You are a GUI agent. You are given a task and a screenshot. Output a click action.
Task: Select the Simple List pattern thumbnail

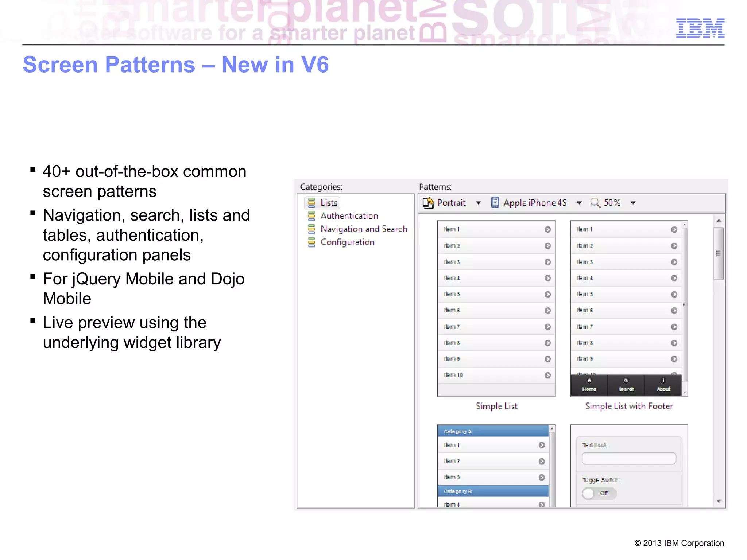(x=496, y=308)
